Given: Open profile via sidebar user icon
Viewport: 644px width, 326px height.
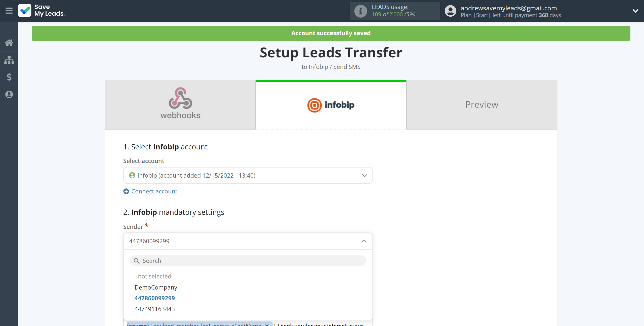Looking at the screenshot, I should 9,95.
